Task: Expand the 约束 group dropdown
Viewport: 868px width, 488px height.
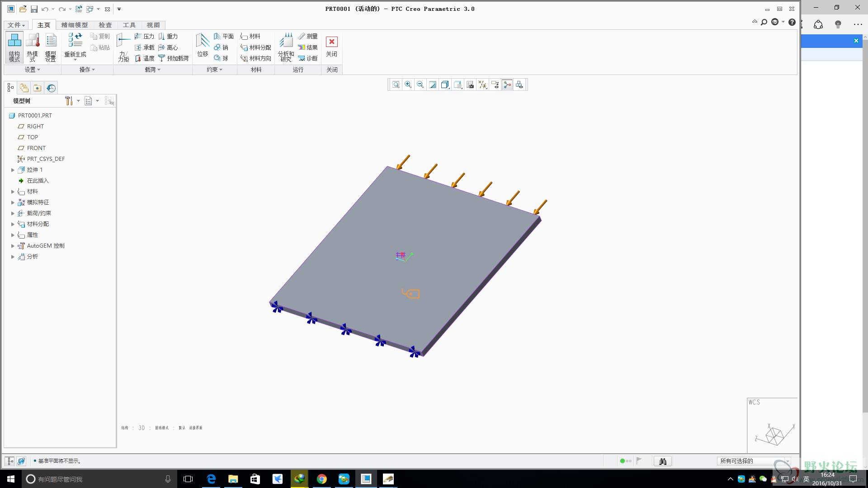Action: coord(215,70)
